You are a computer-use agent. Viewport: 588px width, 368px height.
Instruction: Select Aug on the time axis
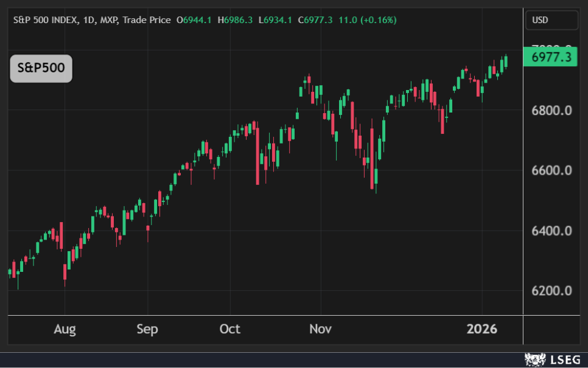pos(65,330)
